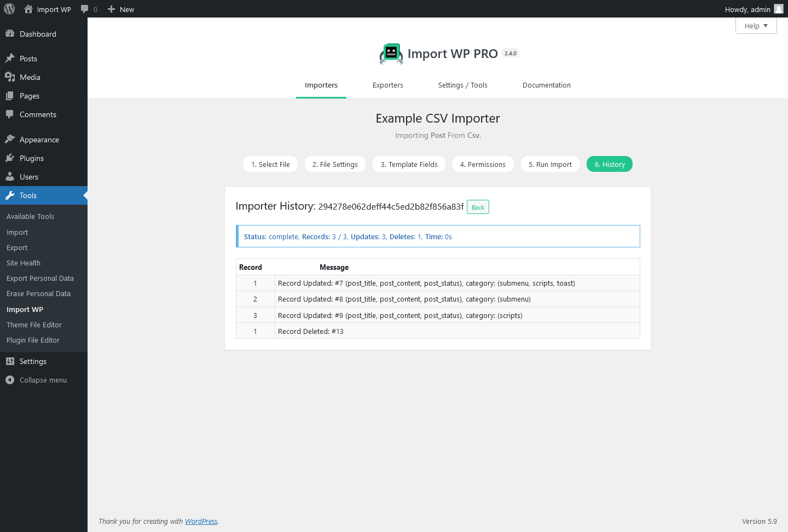Click the WordPress logo in the admin bar

pos(9,9)
